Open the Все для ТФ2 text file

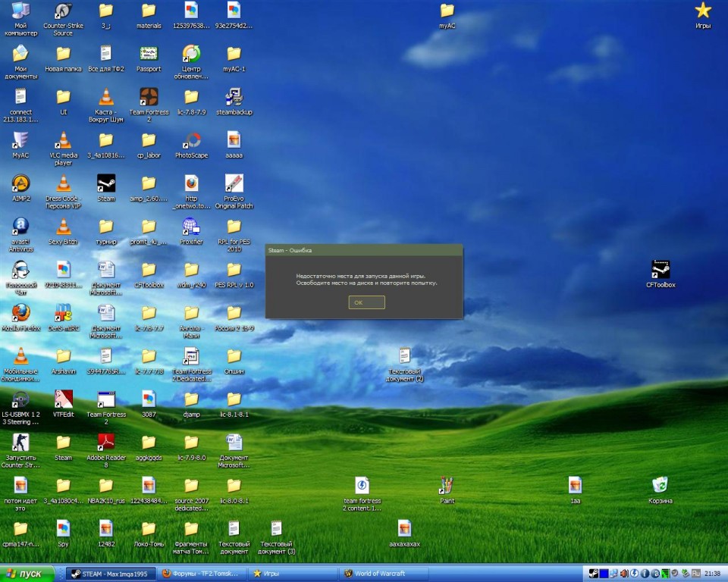[106, 59]
